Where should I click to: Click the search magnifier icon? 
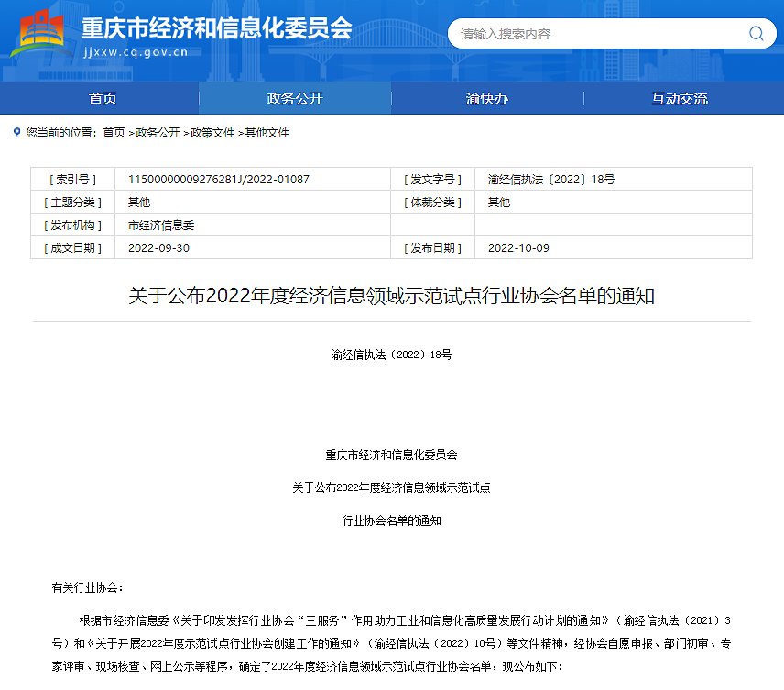point(756,34)
